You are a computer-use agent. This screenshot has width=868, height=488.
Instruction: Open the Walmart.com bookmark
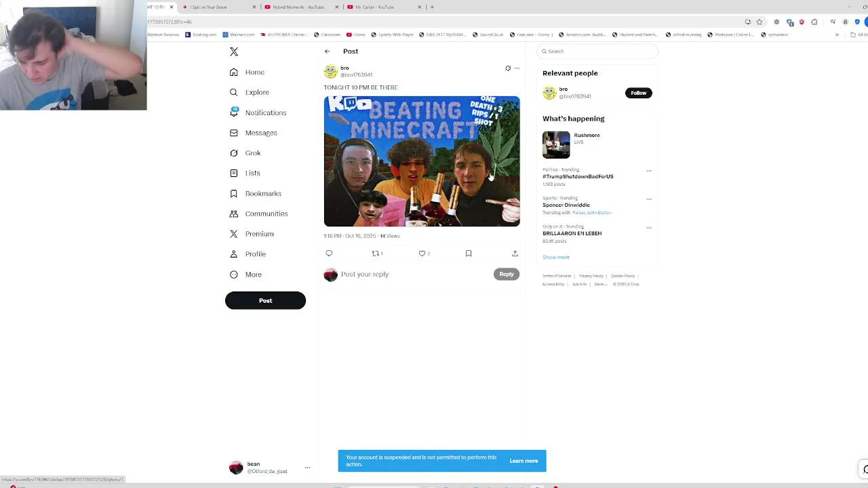(239, 35)
